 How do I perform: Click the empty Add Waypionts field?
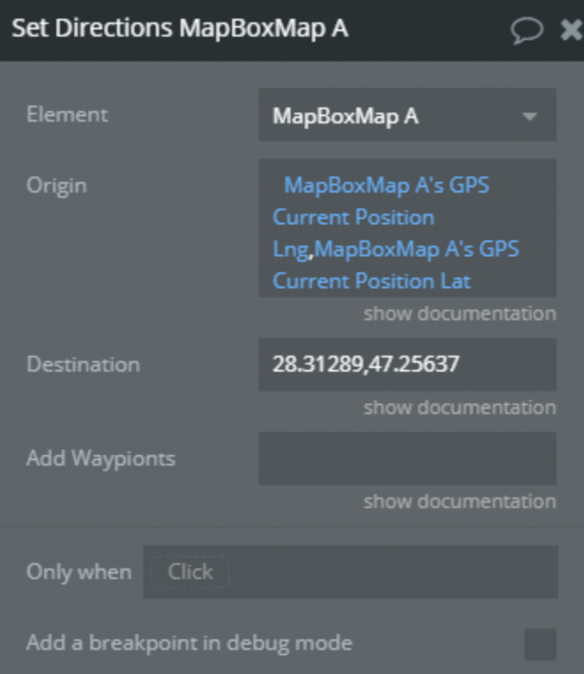[x=407, y=459]
